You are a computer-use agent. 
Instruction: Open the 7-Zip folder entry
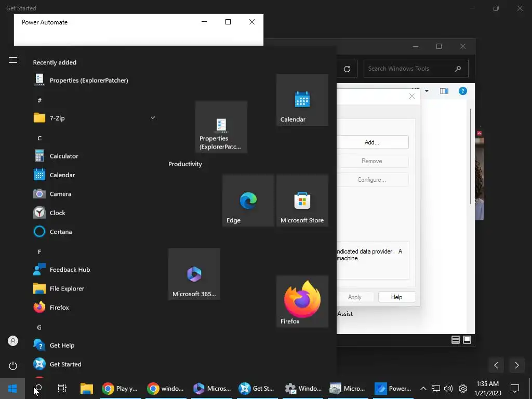94,118
